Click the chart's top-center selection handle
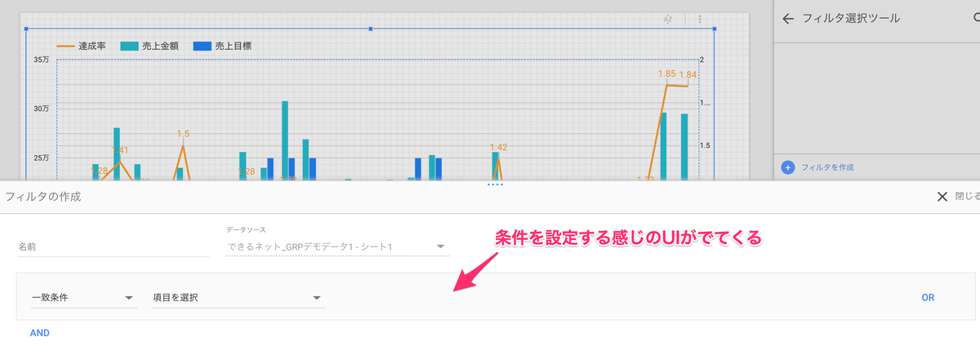980x355 pixels. [371, 29]
